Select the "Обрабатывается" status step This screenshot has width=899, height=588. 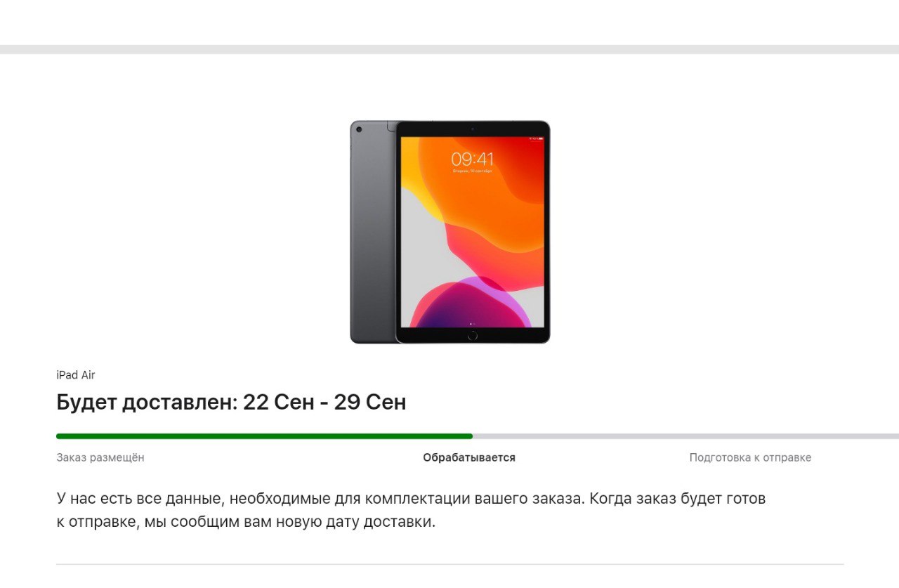(x=469, y=457)
